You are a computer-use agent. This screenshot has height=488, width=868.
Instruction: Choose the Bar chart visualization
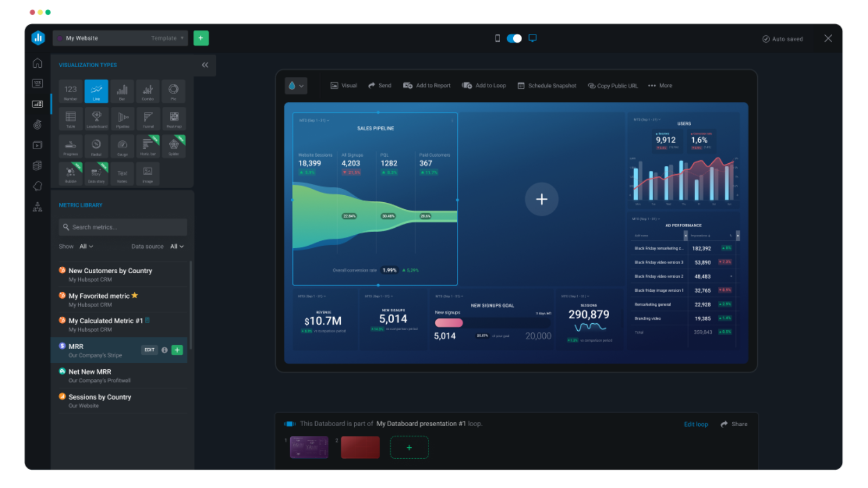pos(122,91)
